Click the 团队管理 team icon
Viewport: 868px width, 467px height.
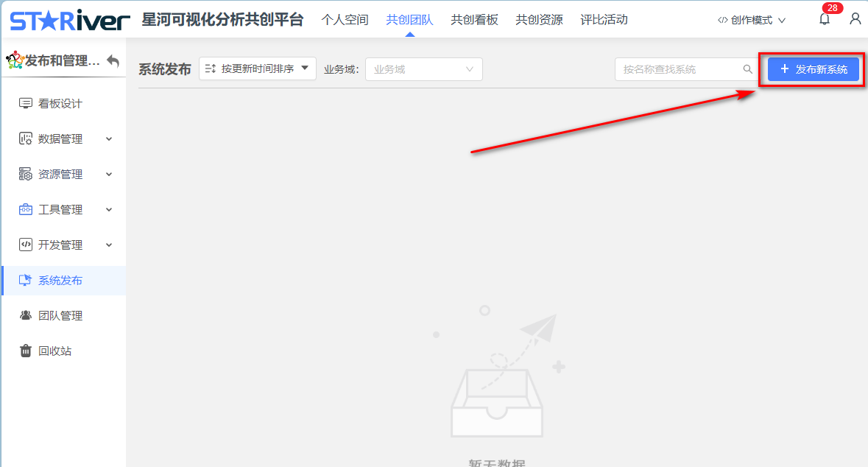26,316
